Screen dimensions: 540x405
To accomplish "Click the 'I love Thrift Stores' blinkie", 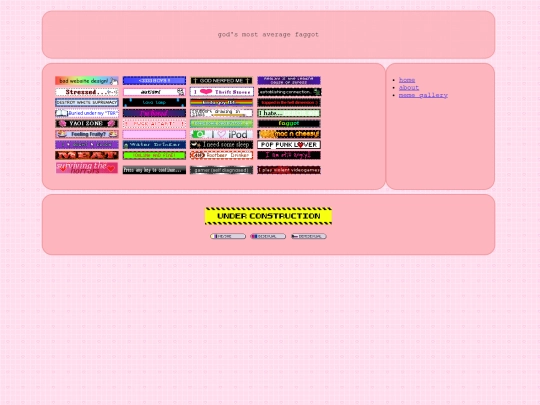I will pyautogui.click(x=221, y=92).
